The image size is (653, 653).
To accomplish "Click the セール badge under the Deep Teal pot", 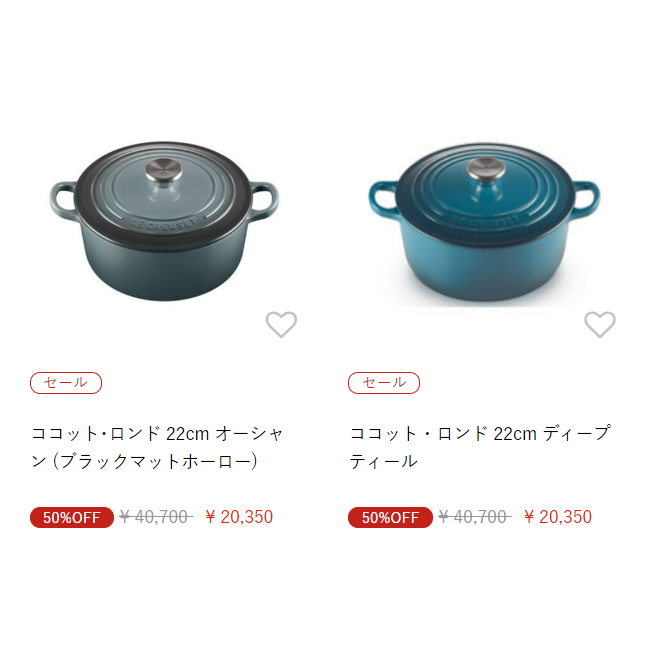I will click(384, 383).
